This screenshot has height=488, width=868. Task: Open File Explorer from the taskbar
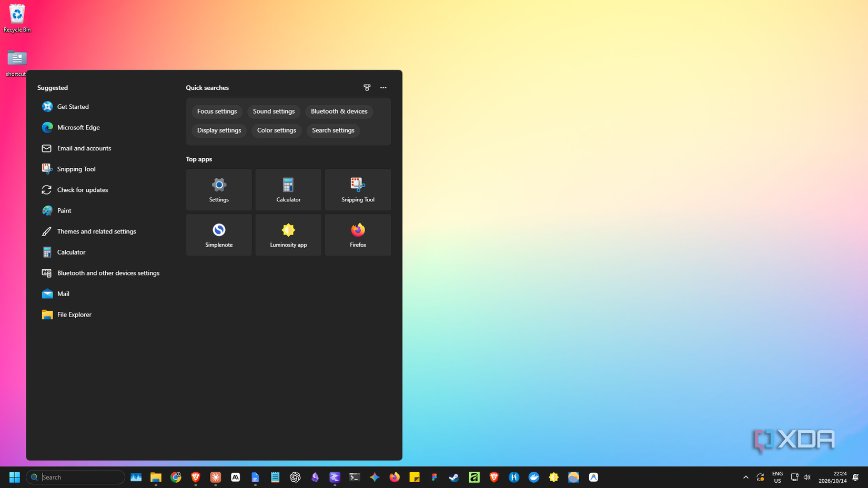pyautogui.click(x=156, y=477)
